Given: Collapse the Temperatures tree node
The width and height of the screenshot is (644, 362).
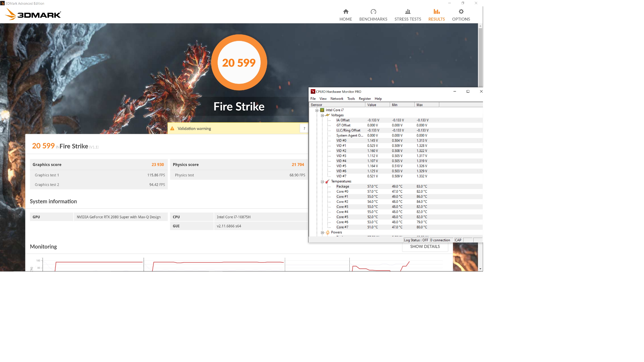Looking at the screenshot, I should (322, 182).
